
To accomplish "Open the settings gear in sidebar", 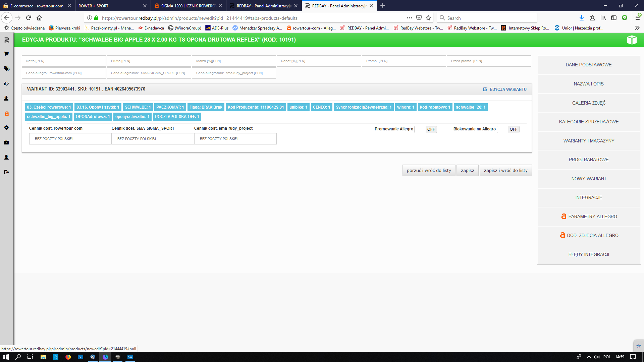I will point(6,128).
